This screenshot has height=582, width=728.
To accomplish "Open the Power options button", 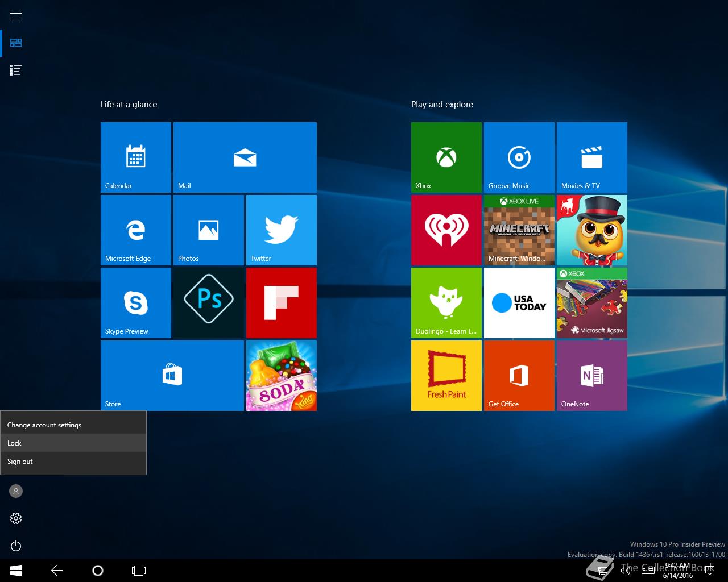I will click(16, 546).
